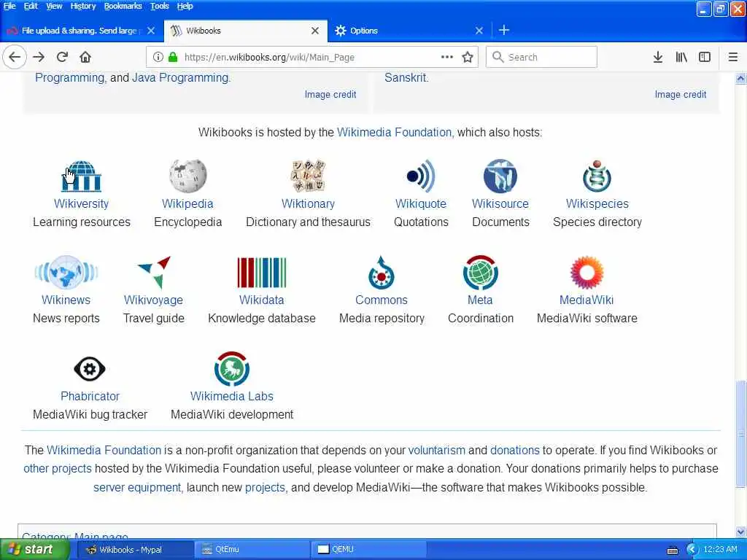The image size is (747, 560).
Task: Open the other projects link
Action: [57, 469]
